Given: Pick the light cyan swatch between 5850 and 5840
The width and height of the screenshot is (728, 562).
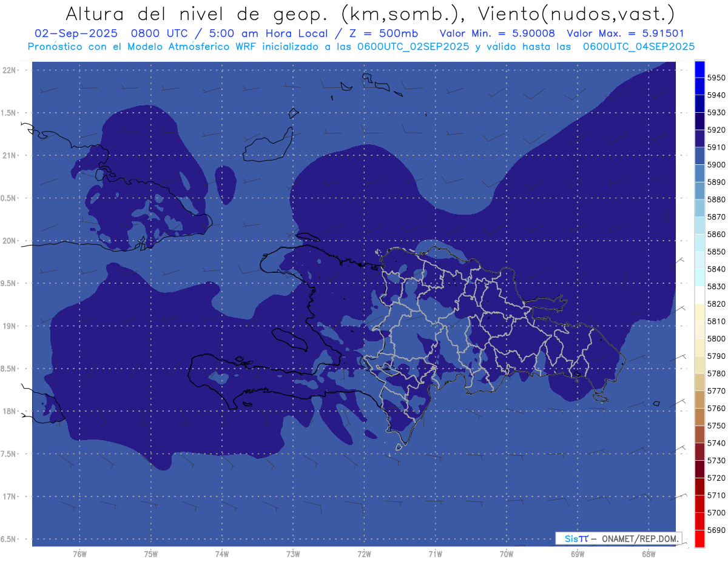Looking at the screenshot, I should pyautogui.click(x=699, y=261).
